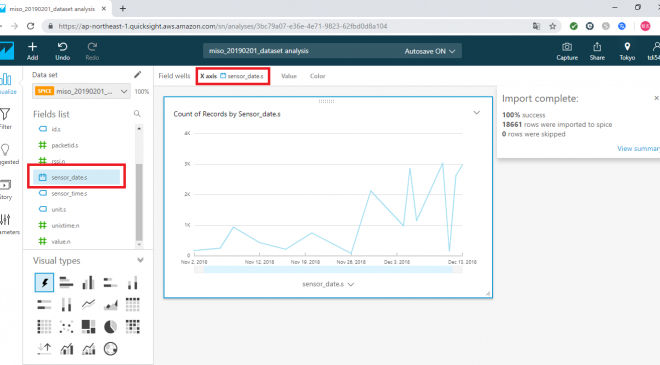Click the Redo toolbar button

pyautogui.click(x=92, y=51)
